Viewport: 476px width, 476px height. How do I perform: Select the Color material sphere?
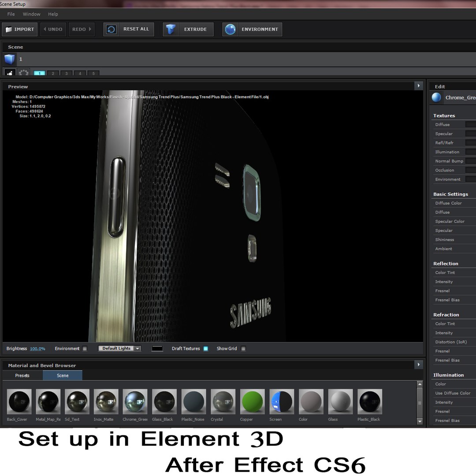311,402
